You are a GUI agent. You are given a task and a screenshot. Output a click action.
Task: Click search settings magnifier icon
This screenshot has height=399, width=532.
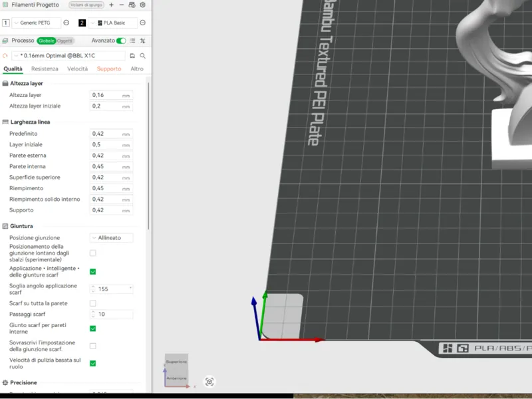click(x=142, y=56)
